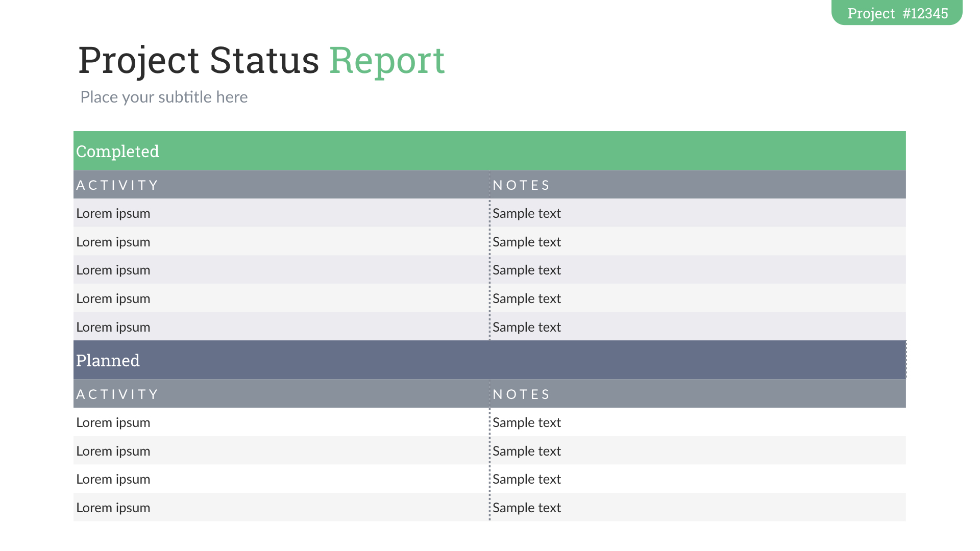Viewport: 980px width, 551px height.
Task: Click the Project #12345 badge
Action: click(x=896, y=13)
